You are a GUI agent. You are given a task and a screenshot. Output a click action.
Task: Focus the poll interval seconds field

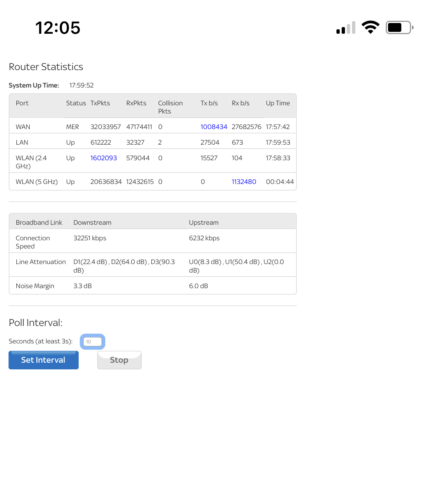point(92,342)
